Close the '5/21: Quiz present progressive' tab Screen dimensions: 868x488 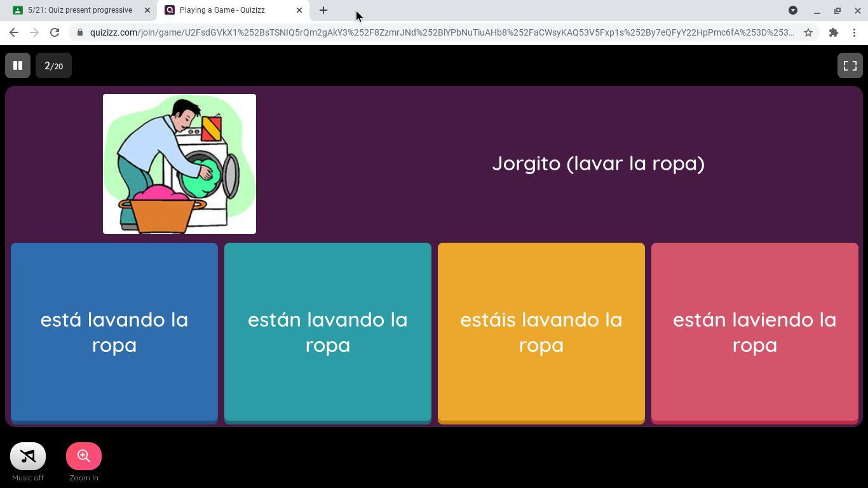coord(147,10)
